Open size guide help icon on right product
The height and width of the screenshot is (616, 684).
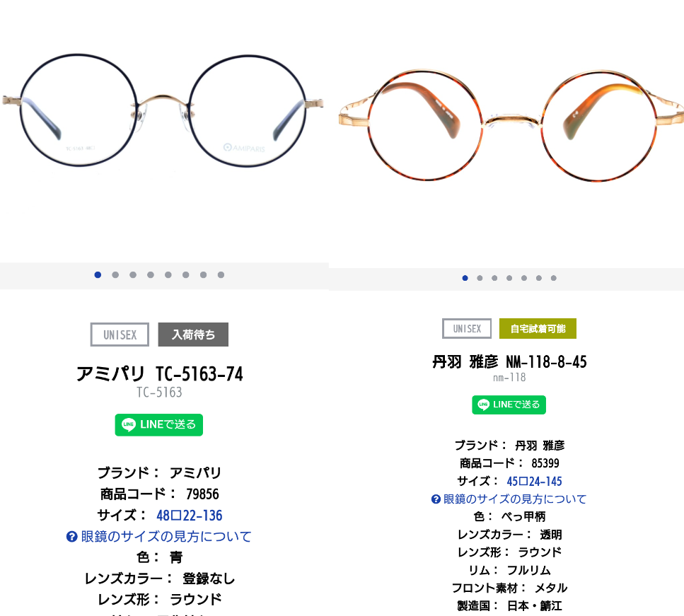[436, 499]
